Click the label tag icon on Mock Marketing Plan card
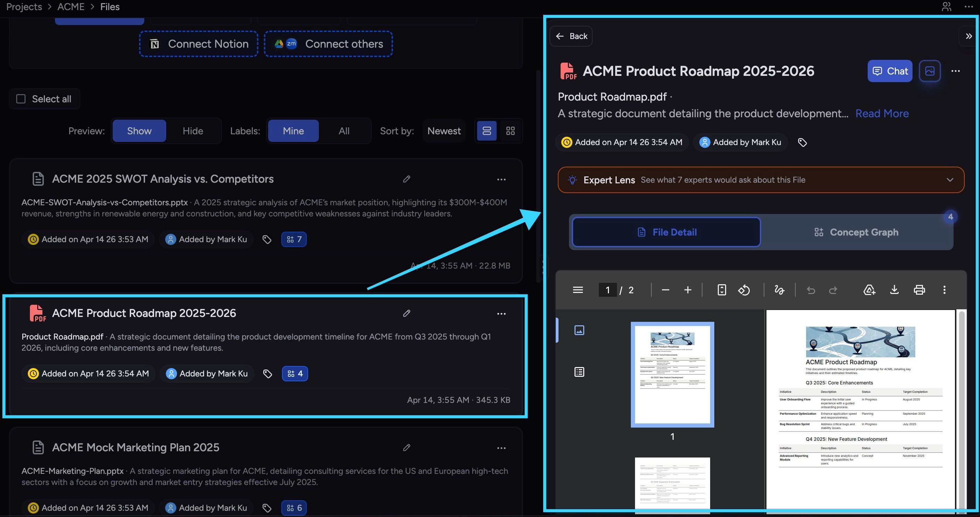Viewport: 980px width, 517px height. click(267, 508)
